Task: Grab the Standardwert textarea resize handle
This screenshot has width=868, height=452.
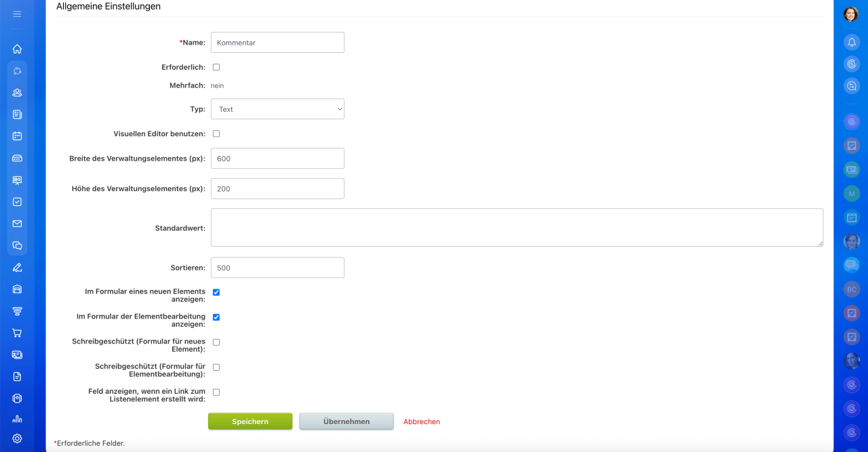Action: (820, 243)
